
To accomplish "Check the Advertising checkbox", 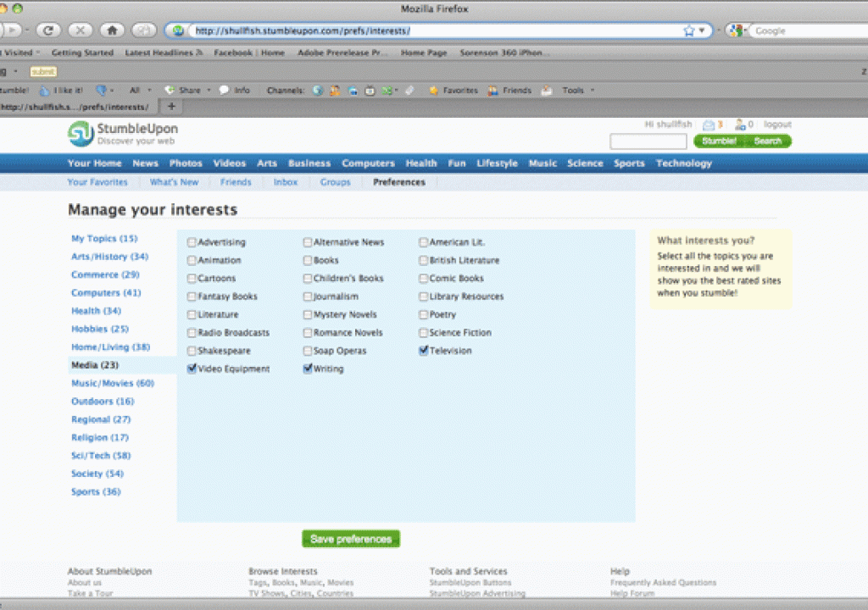I will (192, 242).
